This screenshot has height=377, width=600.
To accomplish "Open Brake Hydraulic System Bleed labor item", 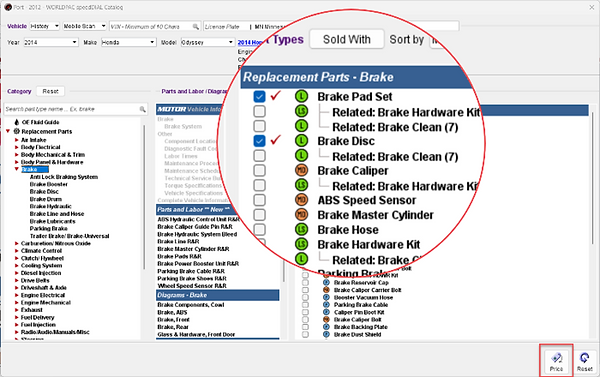I will pos(197,234).
